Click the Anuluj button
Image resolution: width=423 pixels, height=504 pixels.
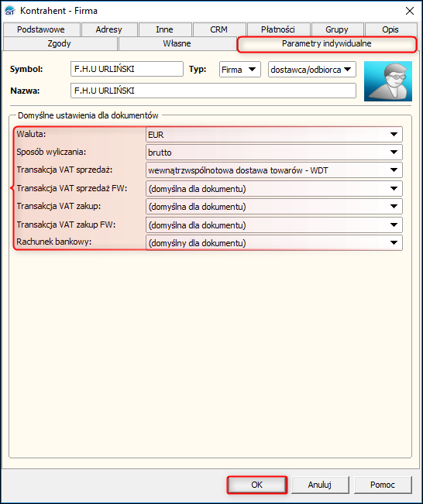320,485
